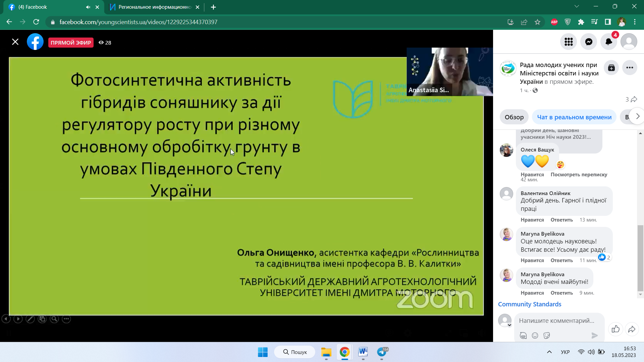The height and width of the screenshot is (362, 644).
Task: Open the Community Standards link
Action: click(529, 304)
